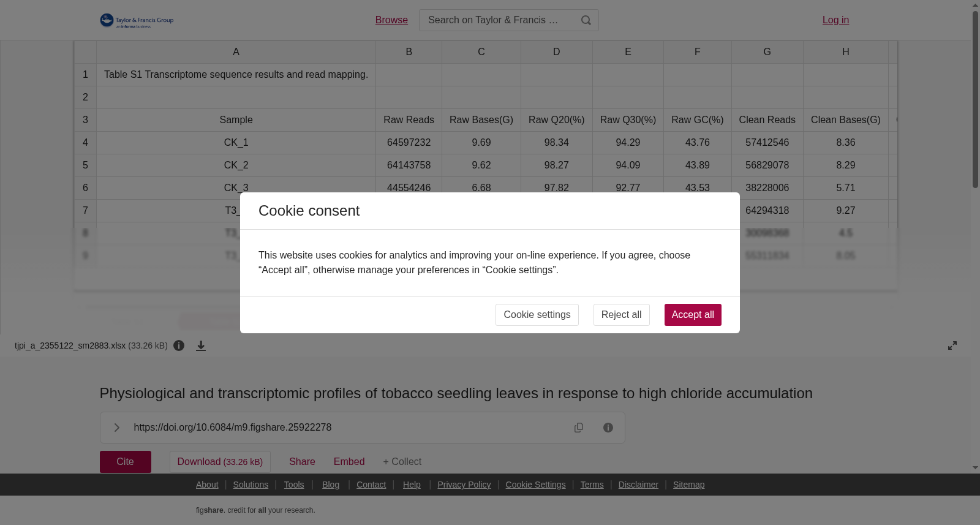The width and height of the screenshot is (980, 525).
Task: Accept all cookies
Action: click(x=693, y=315)
